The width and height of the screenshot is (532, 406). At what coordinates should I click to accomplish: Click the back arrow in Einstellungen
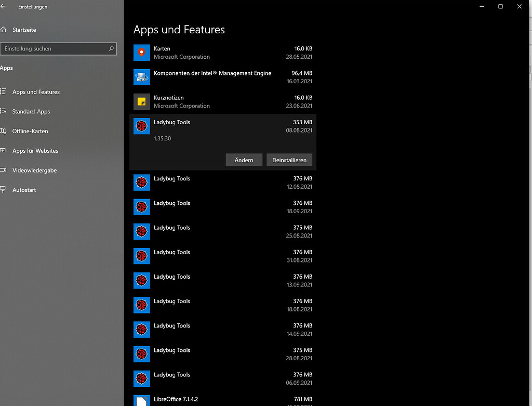point(4,7)
